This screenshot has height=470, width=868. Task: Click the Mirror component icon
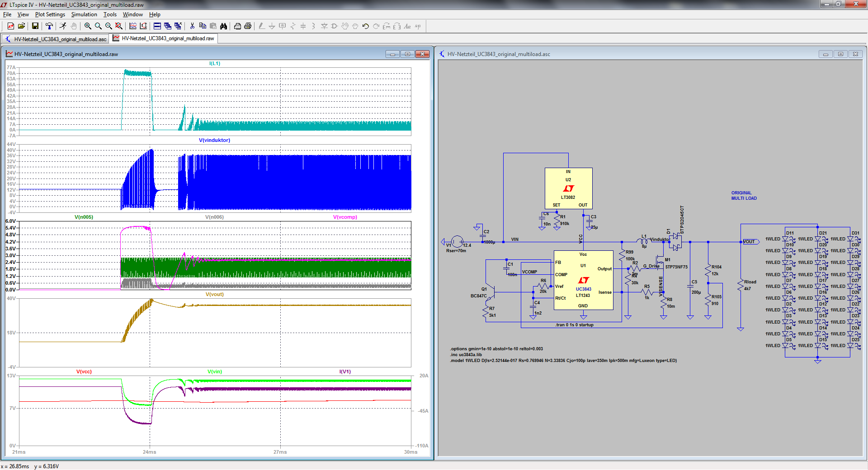tap(397, 26)
